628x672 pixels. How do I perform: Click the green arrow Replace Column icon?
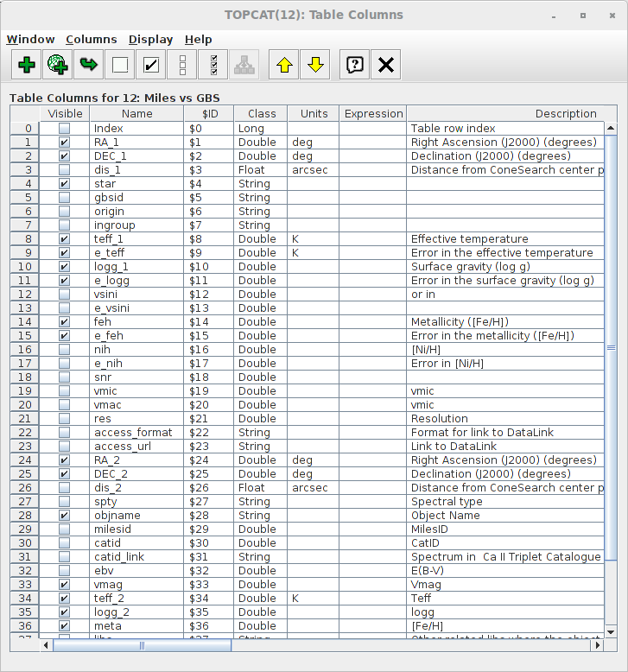[89, 65]
